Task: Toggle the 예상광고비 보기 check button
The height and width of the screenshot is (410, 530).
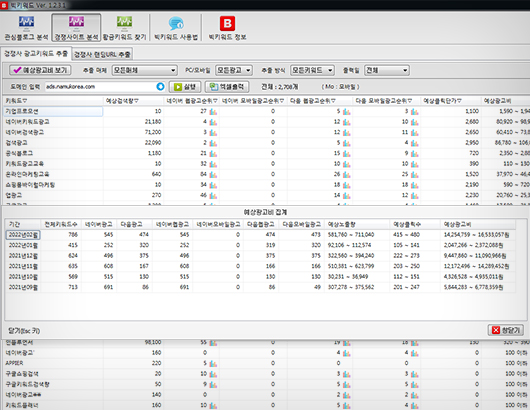Action: 40,70
